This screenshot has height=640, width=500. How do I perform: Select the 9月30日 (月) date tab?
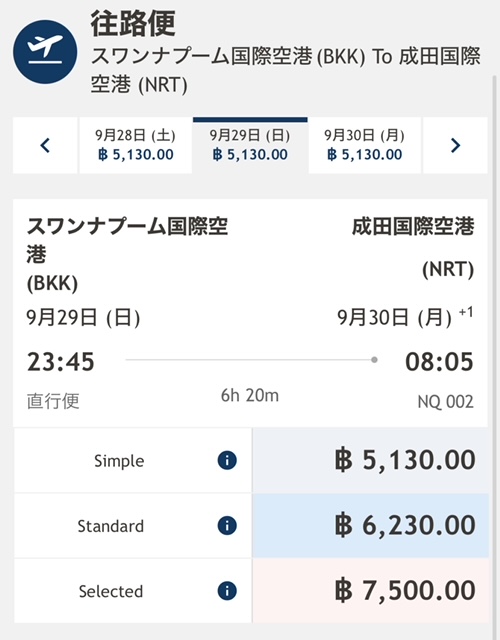pyautogui.click(x=364, y=145)
